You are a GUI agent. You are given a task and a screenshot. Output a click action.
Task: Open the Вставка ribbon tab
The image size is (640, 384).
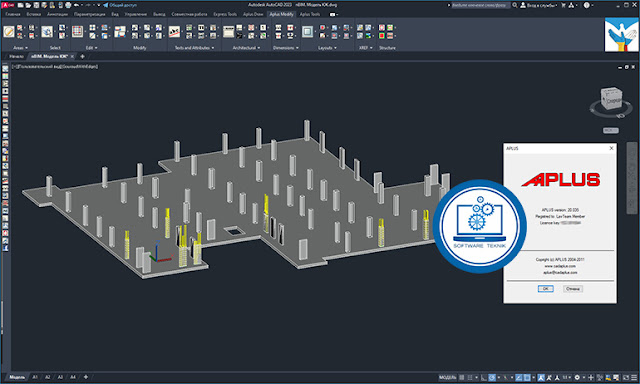tap(33, 14)
